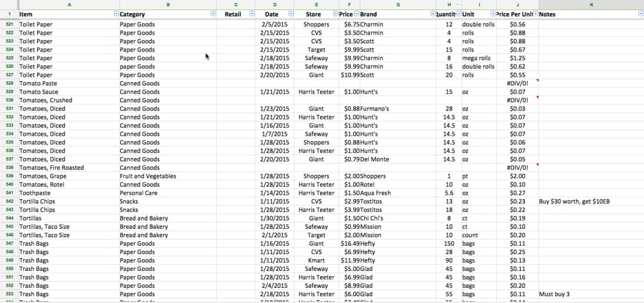The image size is (644, 303).
Task: Click the Del Monte brand cell
Action: click(x=398, y=159)
